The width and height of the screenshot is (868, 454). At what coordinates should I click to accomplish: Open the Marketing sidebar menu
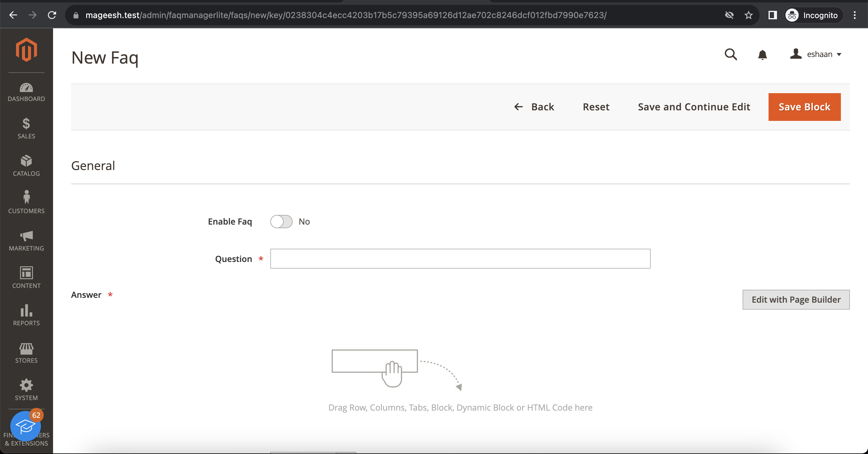[x=26, y=240]
